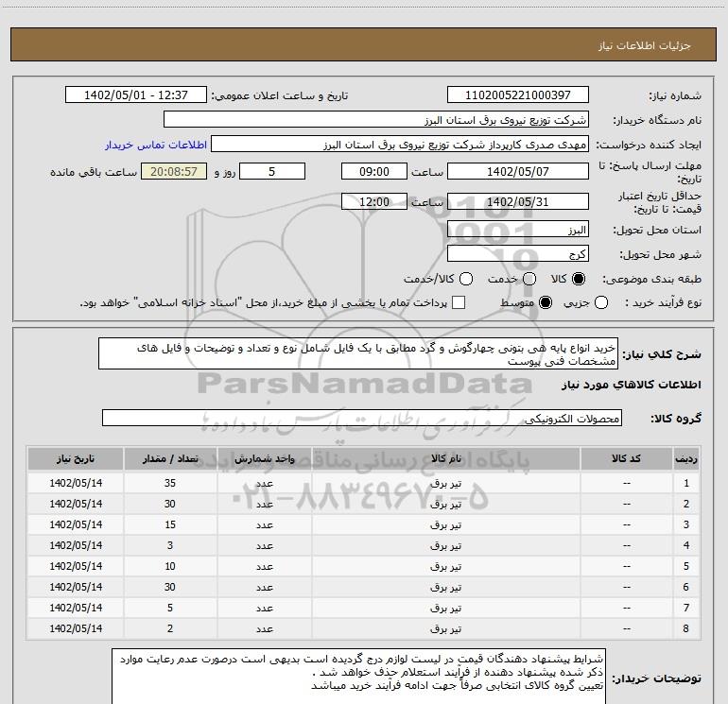The height and width of the screenshot is (704, 728).
Task: Click the price validity date 1402/05/31
Action: [518, 201]
